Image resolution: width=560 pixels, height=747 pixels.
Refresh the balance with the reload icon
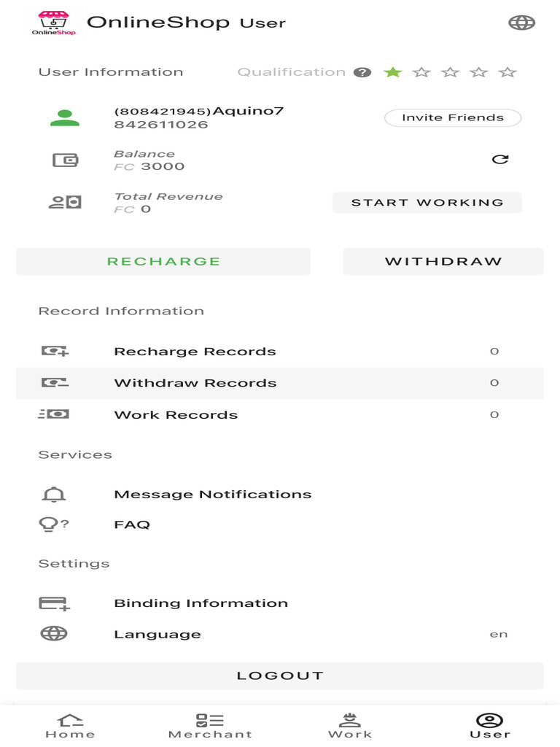500,159
